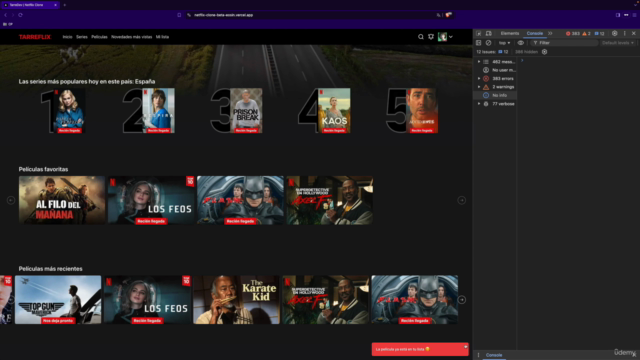Open Los Feos in Películas más recientes
This screenshot has height=360, width=640.
147,300
